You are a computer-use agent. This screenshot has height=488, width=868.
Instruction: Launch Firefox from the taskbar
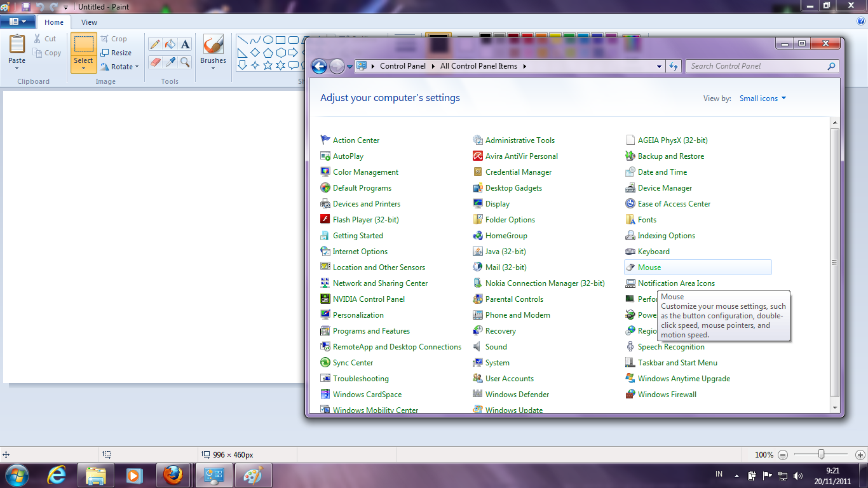(173, 475)
